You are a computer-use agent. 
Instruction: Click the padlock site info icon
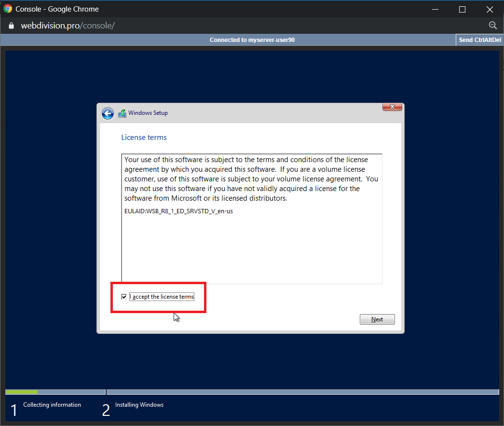click(x=12, y=26)
